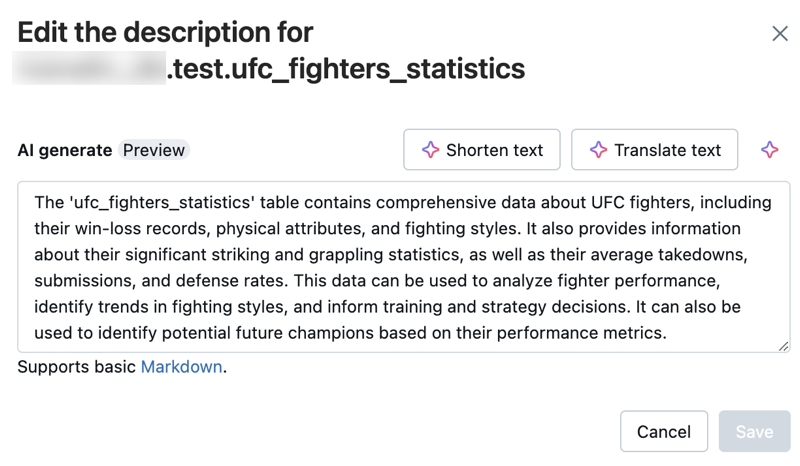800x466 pixels.
Task: Click the blurred catalog name in title
Action: [x=90, y=68]
